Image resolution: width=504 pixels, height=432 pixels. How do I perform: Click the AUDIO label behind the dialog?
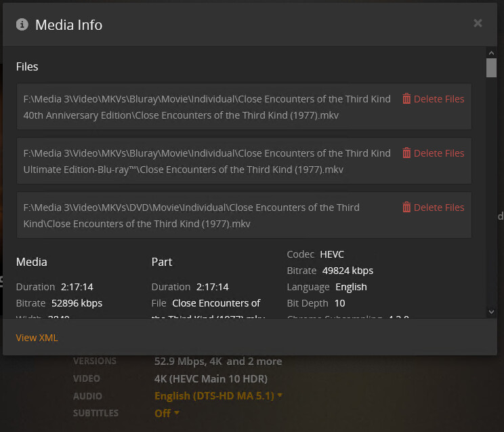(x=87, y=396)
